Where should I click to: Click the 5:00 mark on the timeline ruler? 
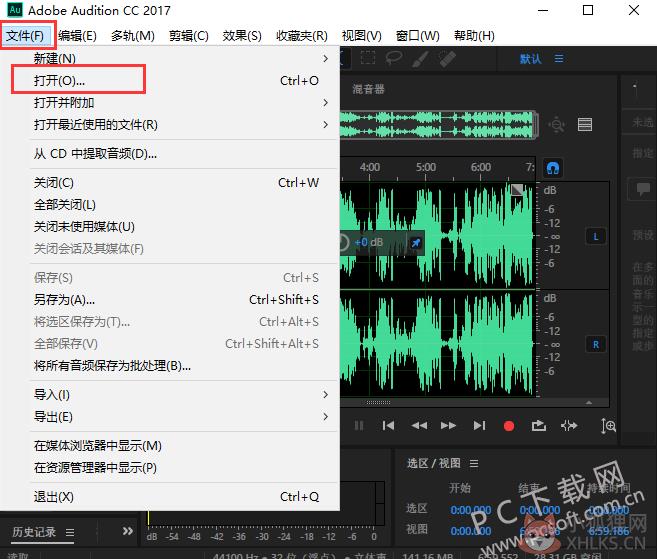point(426,167)
